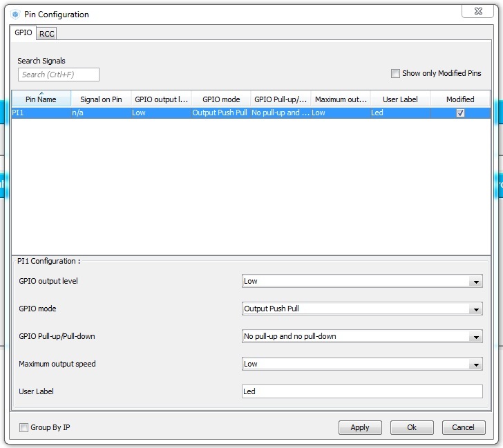Click the GPIO Pull-up column header

(x=281, y=99)
